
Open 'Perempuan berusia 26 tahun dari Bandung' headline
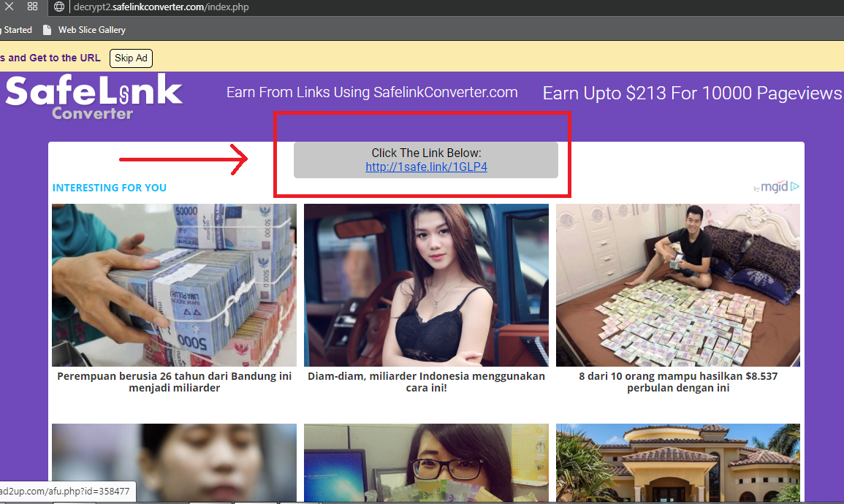point(175,382)
